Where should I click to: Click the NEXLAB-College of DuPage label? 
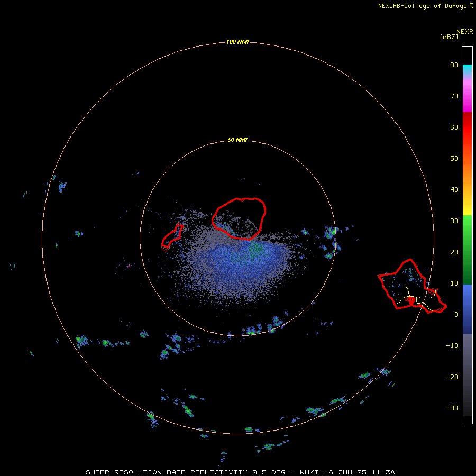click(x=426, y=6)
